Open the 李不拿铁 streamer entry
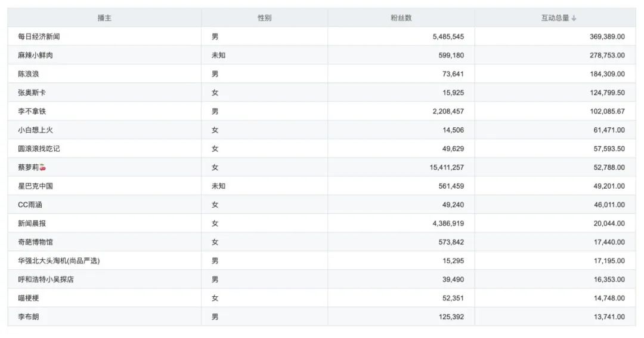Viewport: 644px width, 338px height. point(32,111)
